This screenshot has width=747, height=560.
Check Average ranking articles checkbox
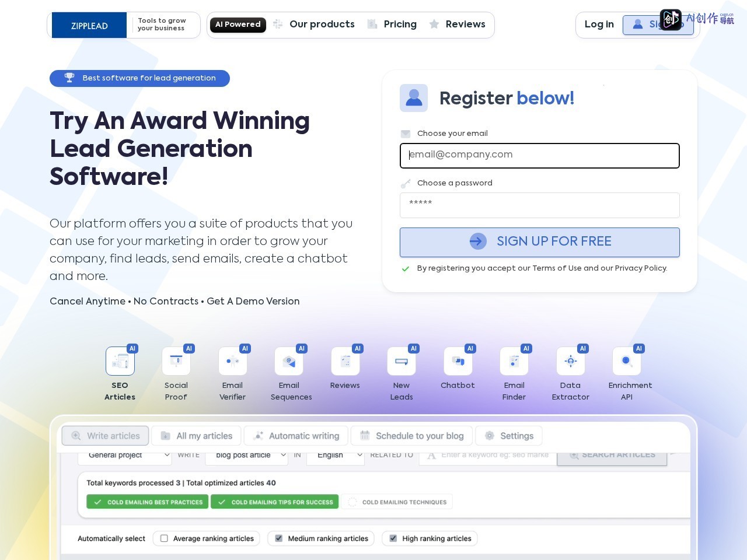click(x=164, y=538)
